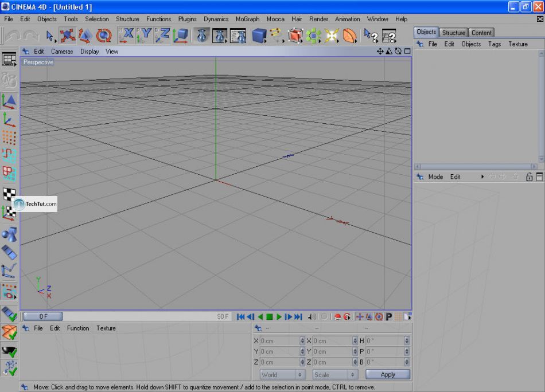Open the World coordinate dropdown
Screen dimensions: 545x392
click(282, 375)
